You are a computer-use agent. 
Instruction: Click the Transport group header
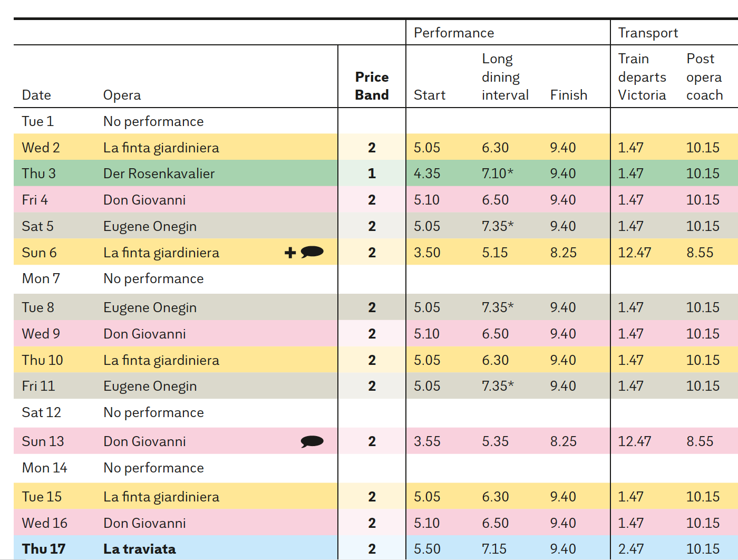click(x=648, y=33)
